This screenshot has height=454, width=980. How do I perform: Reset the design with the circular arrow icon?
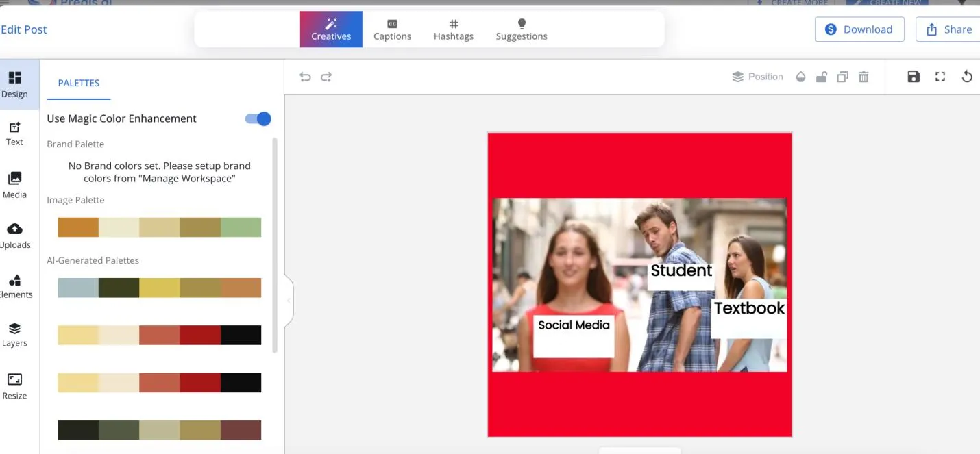(x=967, y=77)
